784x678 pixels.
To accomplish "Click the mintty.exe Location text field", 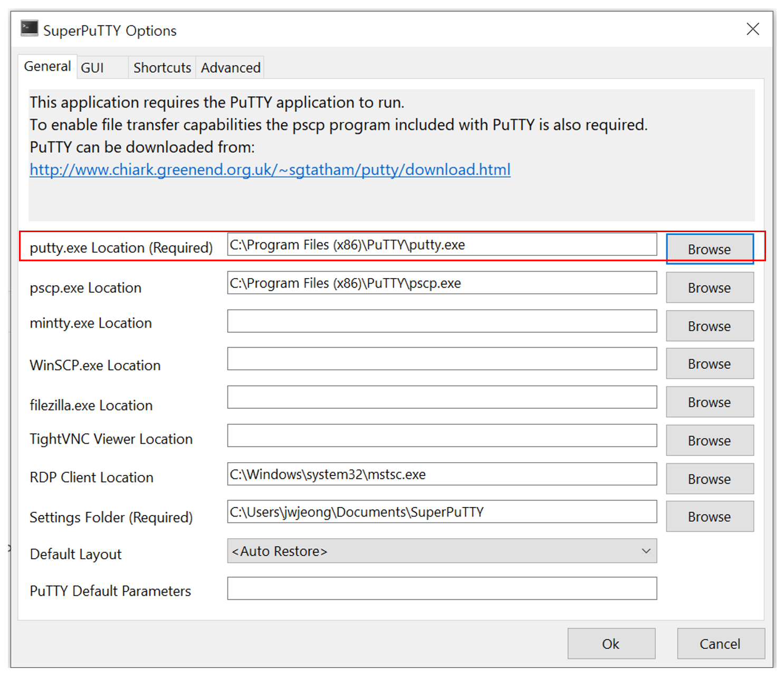I will point(442,321).
